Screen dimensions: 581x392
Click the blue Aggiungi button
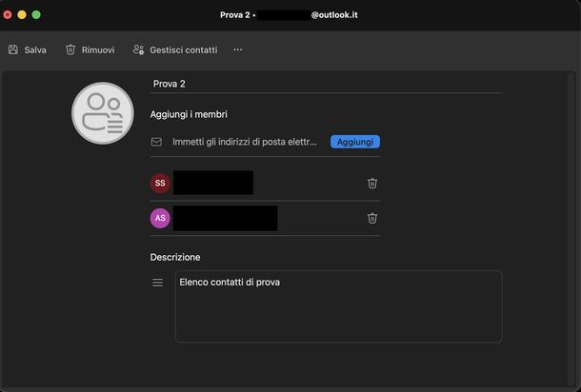355,142
